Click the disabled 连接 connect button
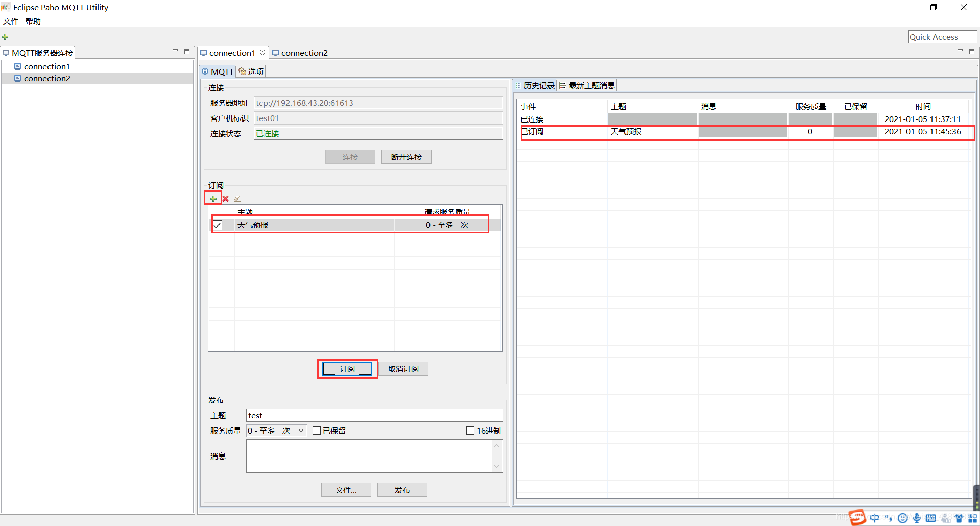This screenshot has width=980, height=526. click(x=350, y=157)
